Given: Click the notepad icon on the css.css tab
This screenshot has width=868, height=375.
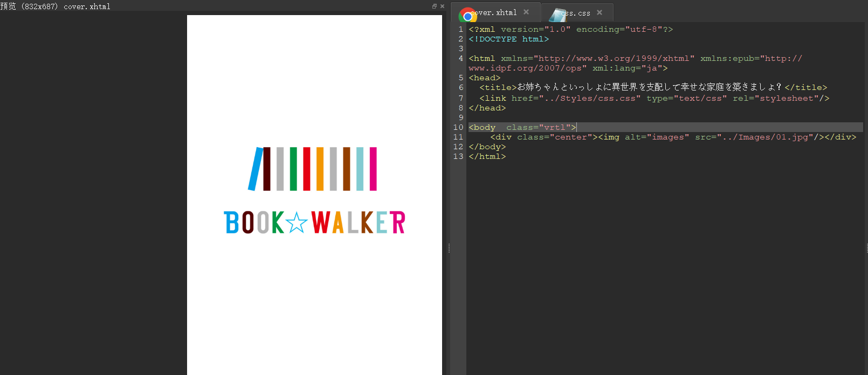Looking at the screenshot, I should pyautogui.click(x=557, y=15).
